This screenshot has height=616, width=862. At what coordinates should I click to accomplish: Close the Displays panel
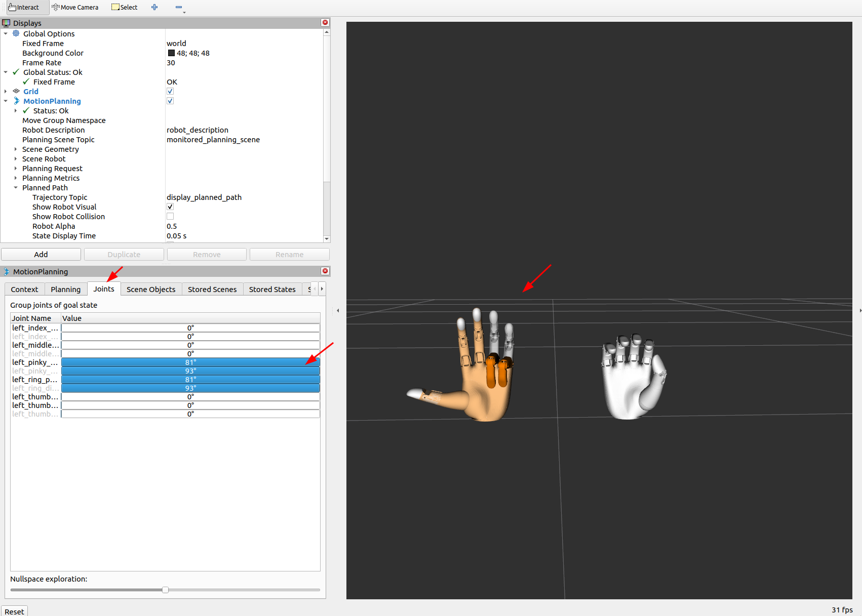325,23
